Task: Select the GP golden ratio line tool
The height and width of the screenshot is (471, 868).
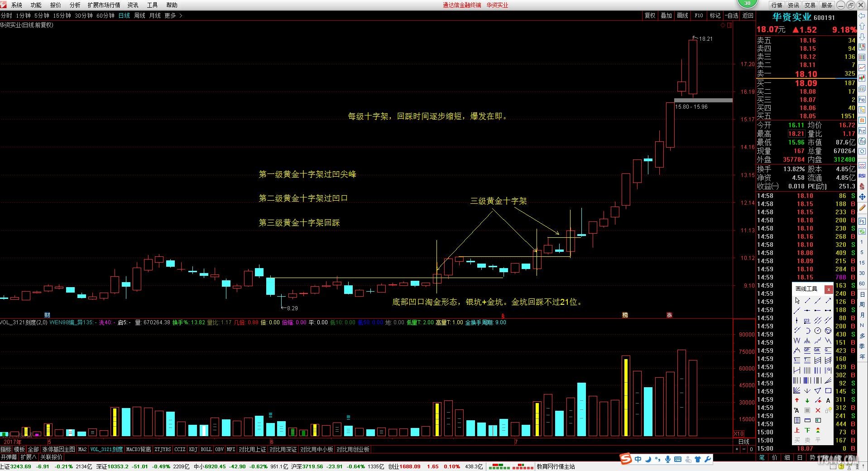Action: [x=807, y=350]
